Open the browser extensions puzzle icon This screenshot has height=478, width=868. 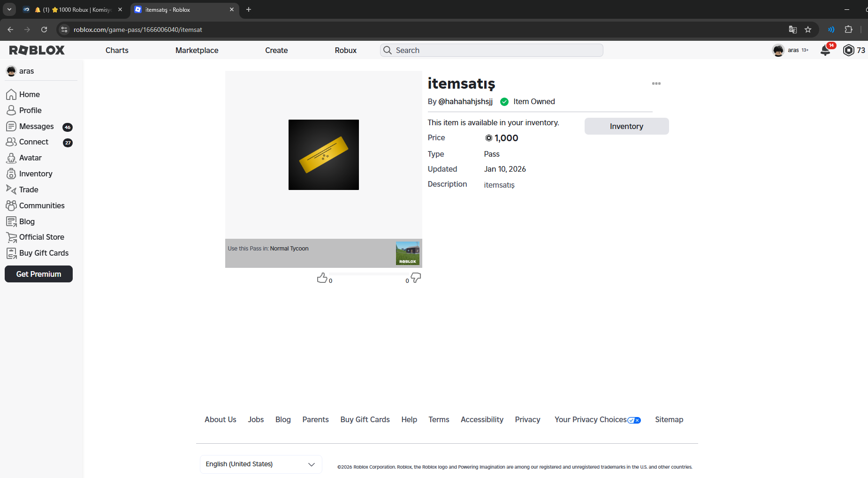point(848,30)
